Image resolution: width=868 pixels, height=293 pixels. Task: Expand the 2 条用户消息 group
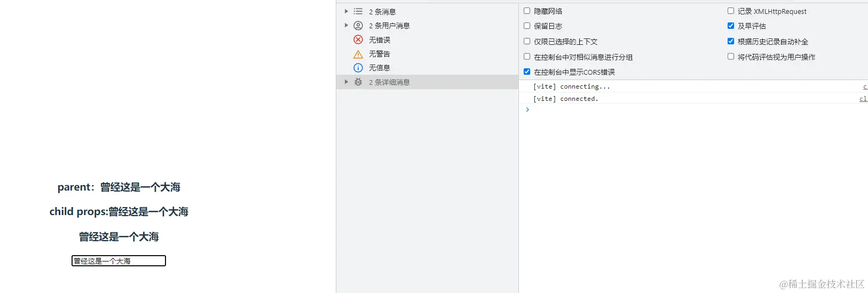click(346, 26)
